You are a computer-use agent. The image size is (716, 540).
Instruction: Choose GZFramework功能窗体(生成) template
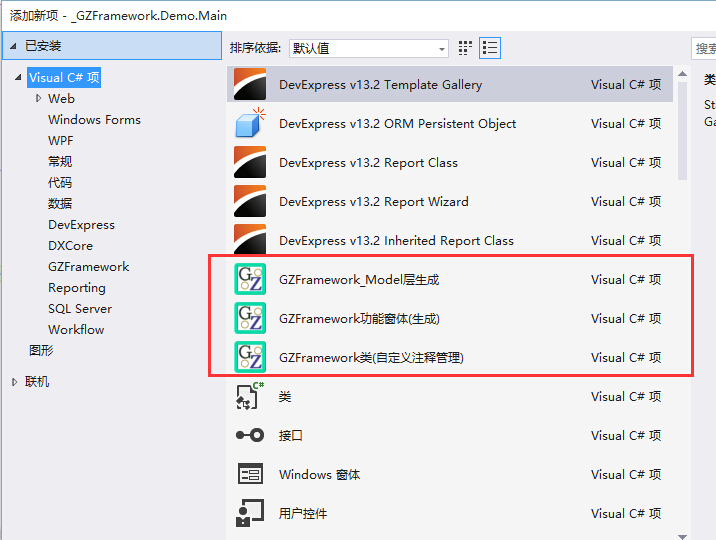pyautogui.click(x=450, y=318)
